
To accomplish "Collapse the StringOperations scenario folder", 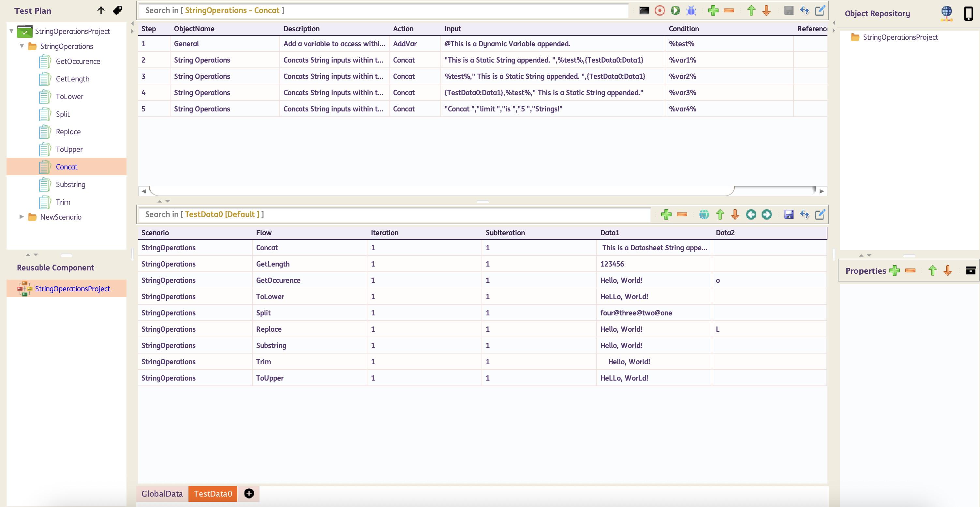I will [22, 46].
